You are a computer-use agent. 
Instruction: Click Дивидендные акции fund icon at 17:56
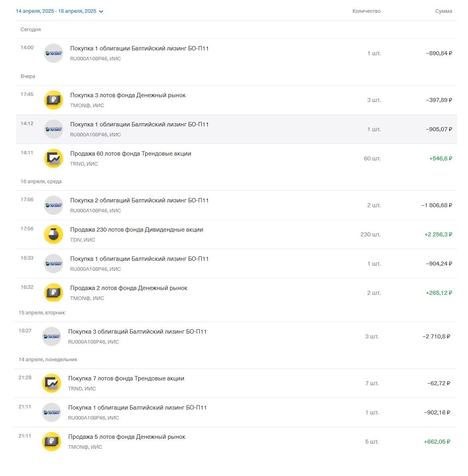(x=54, y=234)
